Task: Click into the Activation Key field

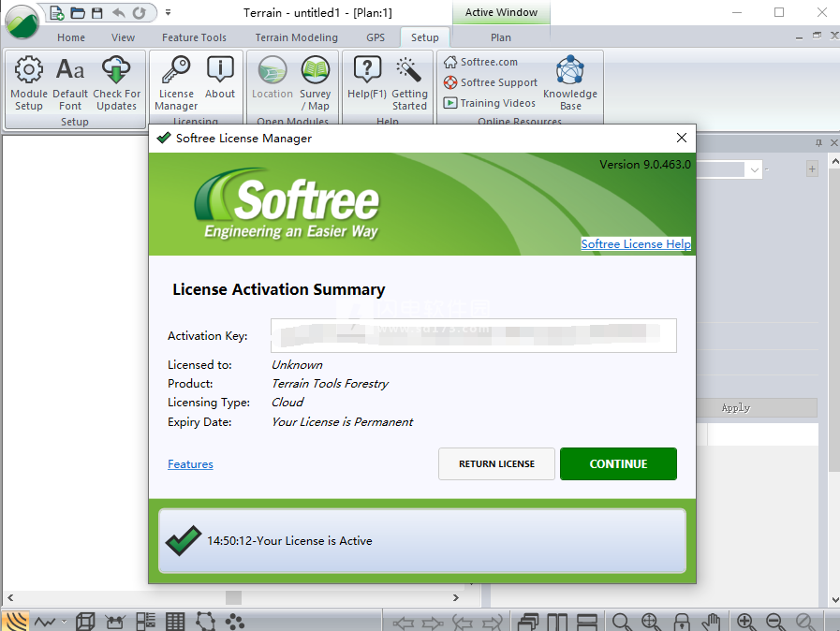Action: click(x=474, y=335)
